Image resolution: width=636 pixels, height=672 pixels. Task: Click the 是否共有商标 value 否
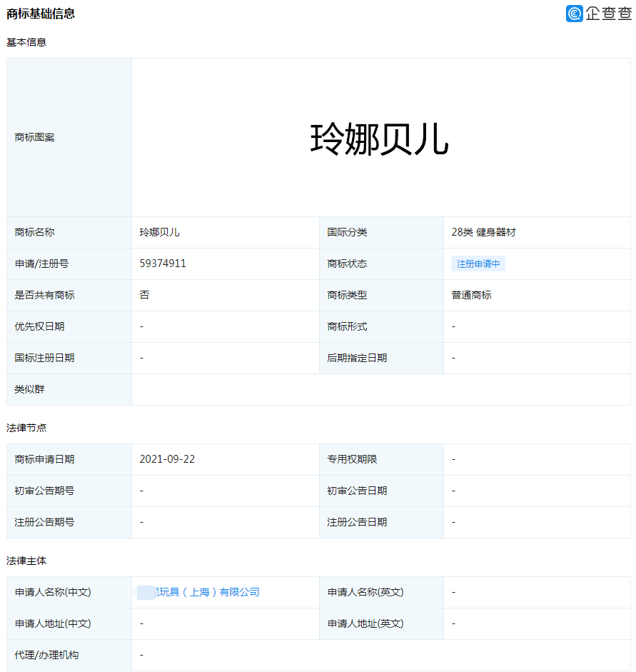click(x=143, y=295)
